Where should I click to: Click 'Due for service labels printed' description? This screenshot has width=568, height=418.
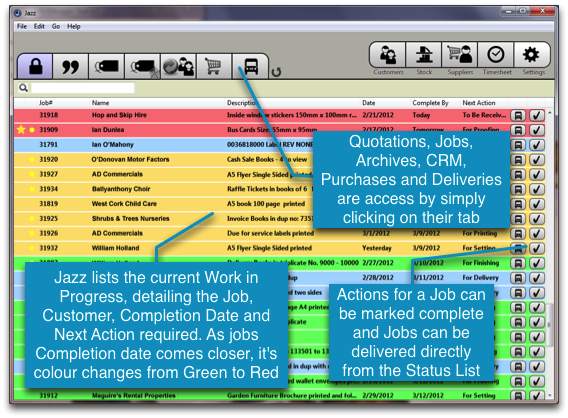[x=270, y=233]
